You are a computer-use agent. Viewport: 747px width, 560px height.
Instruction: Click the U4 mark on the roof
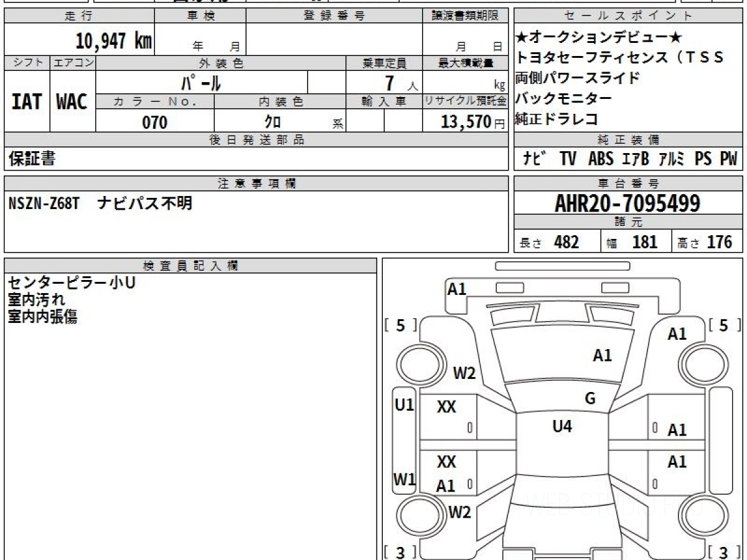click(x=562, y=426)
